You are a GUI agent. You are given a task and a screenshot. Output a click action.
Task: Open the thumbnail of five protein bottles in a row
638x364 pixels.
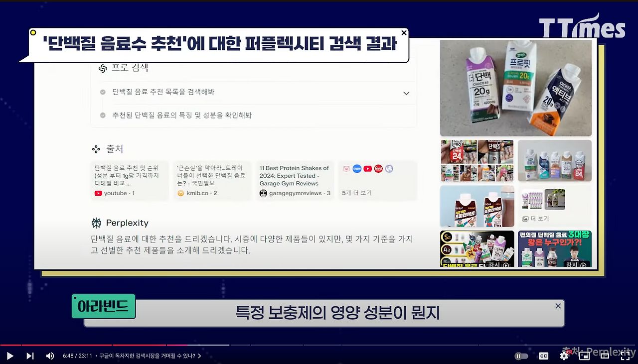click(555, 161)
